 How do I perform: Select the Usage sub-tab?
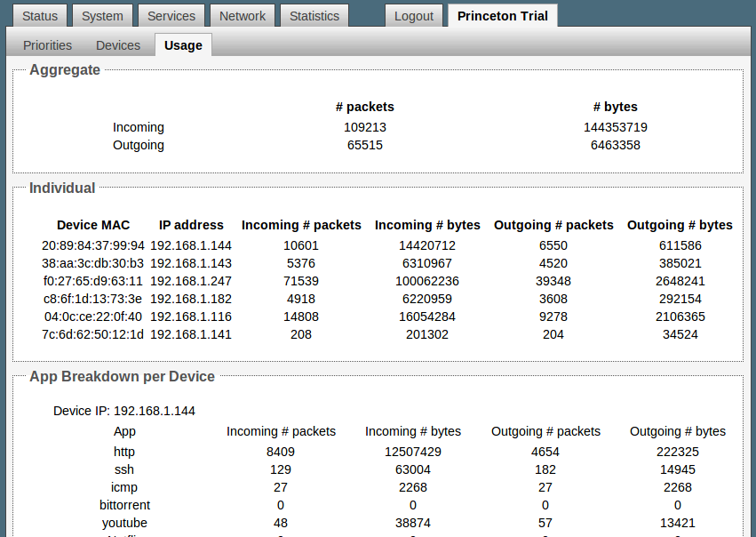tap(183, 45)
